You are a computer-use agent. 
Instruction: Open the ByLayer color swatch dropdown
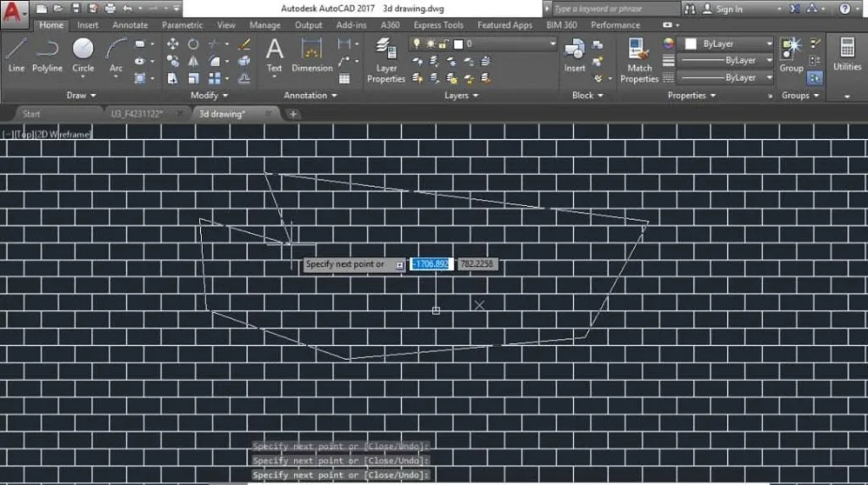point(728,44)
